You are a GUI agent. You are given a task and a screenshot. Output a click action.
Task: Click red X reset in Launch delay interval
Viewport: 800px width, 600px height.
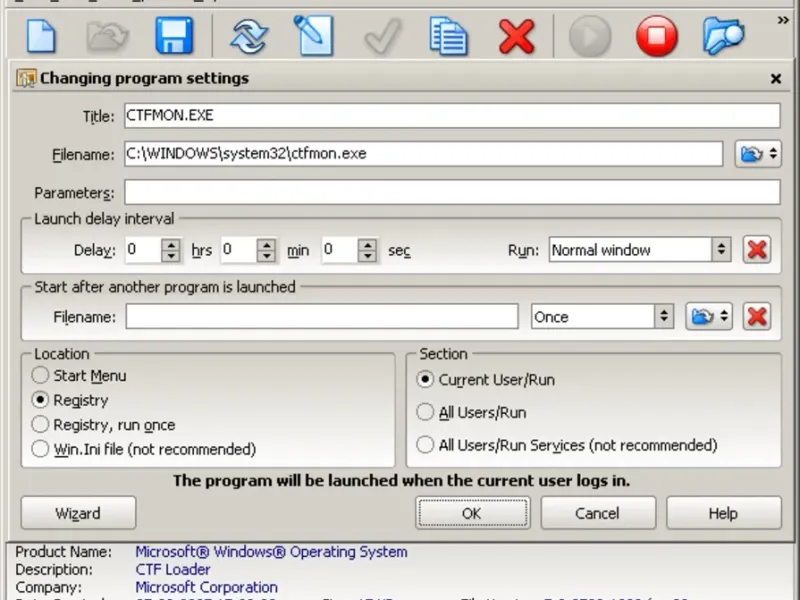tap(757, 249)
